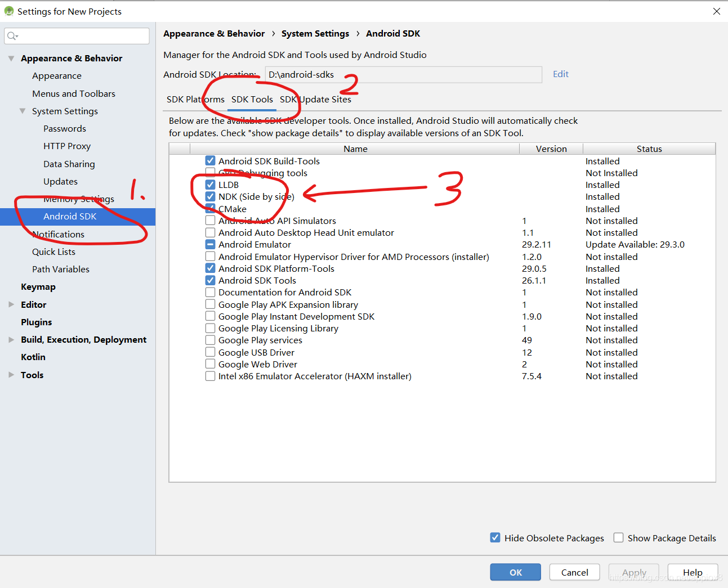Expand the Tools section arrow
Viewport: 728px width, 588px height.
11,375
